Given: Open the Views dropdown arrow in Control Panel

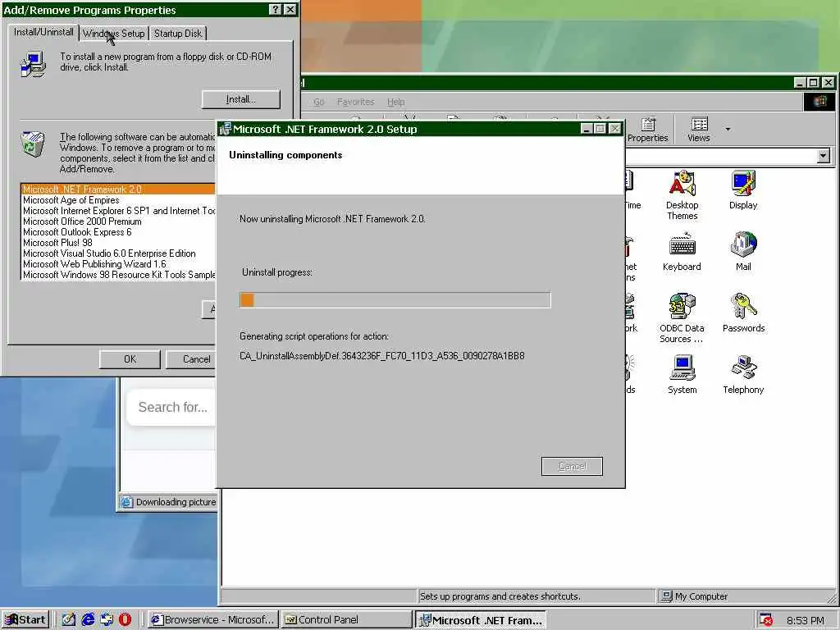Looking at the screenshot, I should [x=728, y=129].
